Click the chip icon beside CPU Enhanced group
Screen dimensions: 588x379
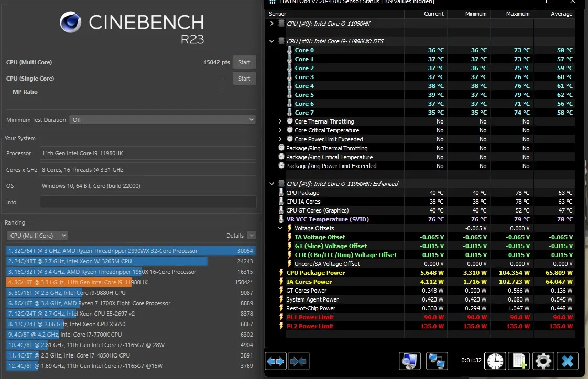point(281,184)
